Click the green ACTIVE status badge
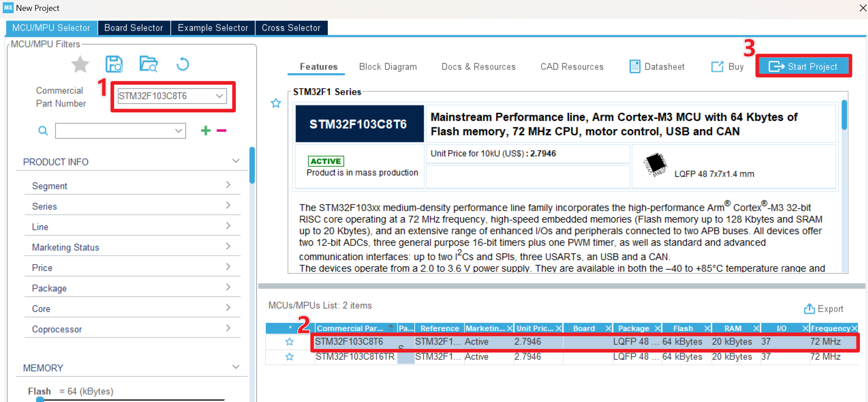This screenshot has height=402, width=868. point(326,161)
